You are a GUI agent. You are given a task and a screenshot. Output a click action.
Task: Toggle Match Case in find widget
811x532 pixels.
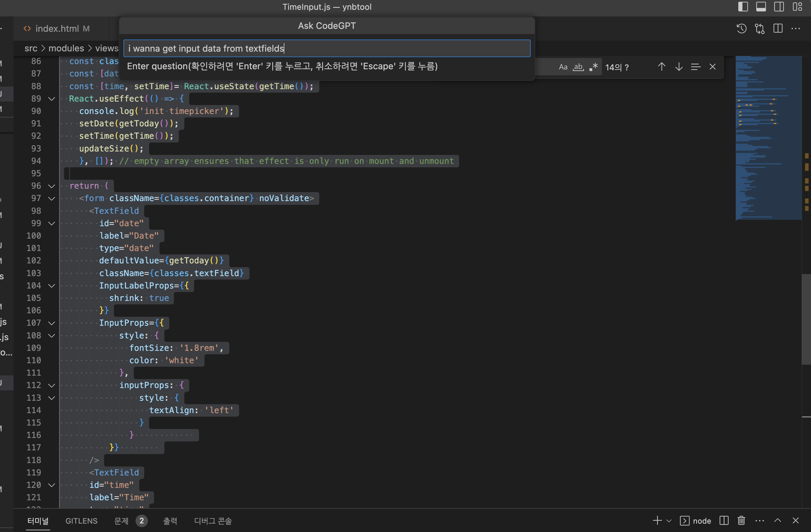[x=563, y=67]
